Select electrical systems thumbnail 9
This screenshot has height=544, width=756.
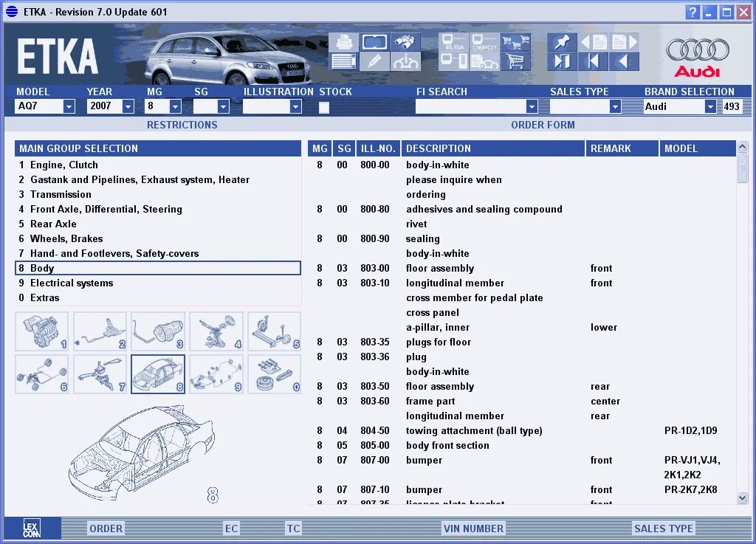[216, 374]
